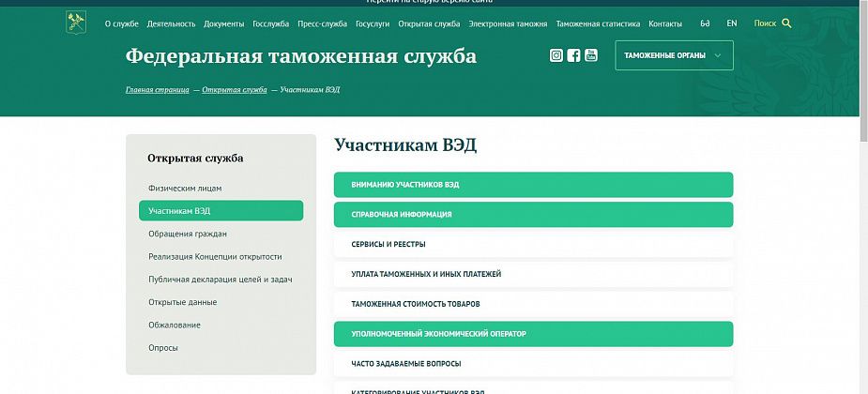Open the Контакты menu
868x394 pixels.
click(x=665, y=23)
